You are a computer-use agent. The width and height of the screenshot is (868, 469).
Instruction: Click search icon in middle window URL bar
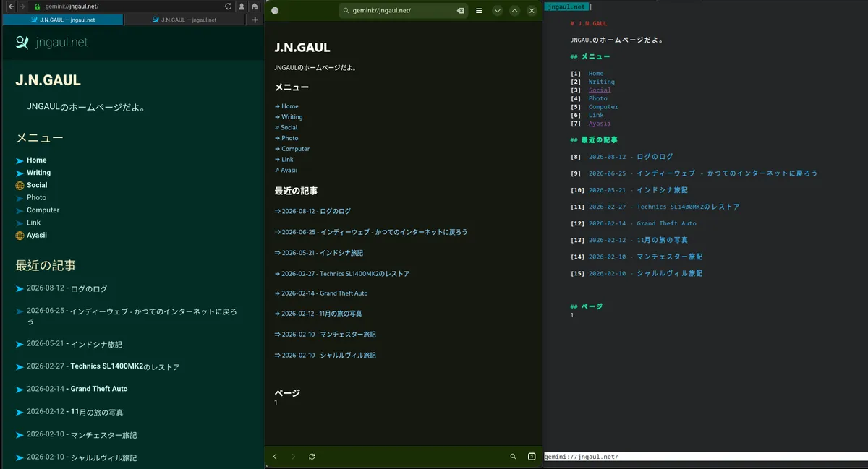pyautogui.click(x=346, y=11)
